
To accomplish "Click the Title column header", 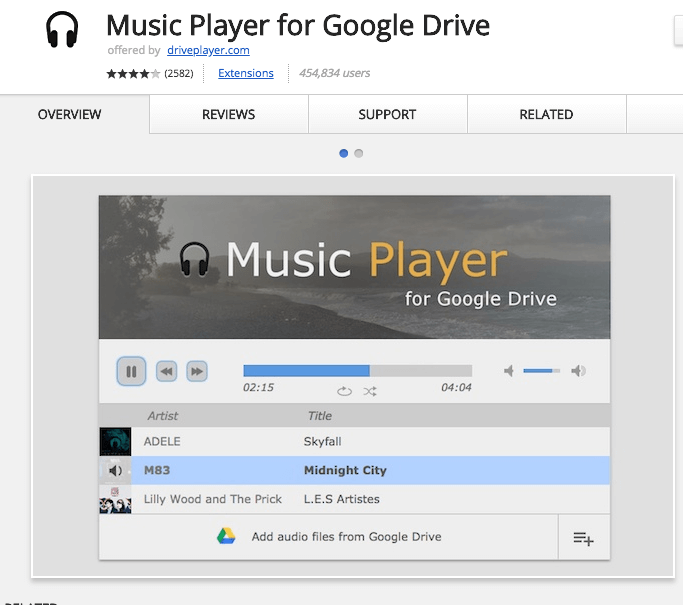I will 320,416.
